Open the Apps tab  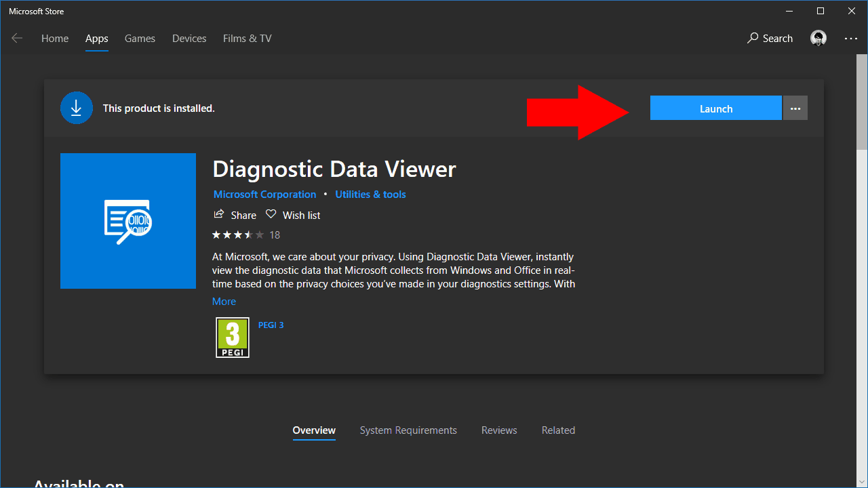pos(97,39)
